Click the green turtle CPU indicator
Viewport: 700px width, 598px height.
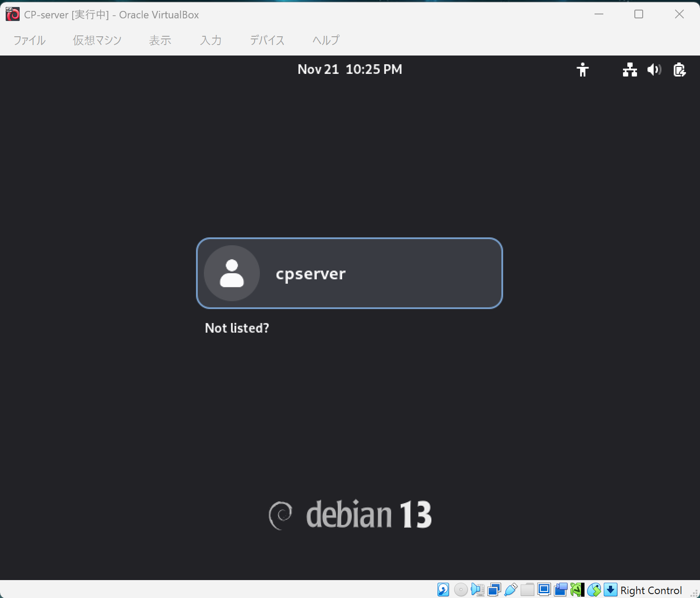pyautogui.click(x=577, y=590)
